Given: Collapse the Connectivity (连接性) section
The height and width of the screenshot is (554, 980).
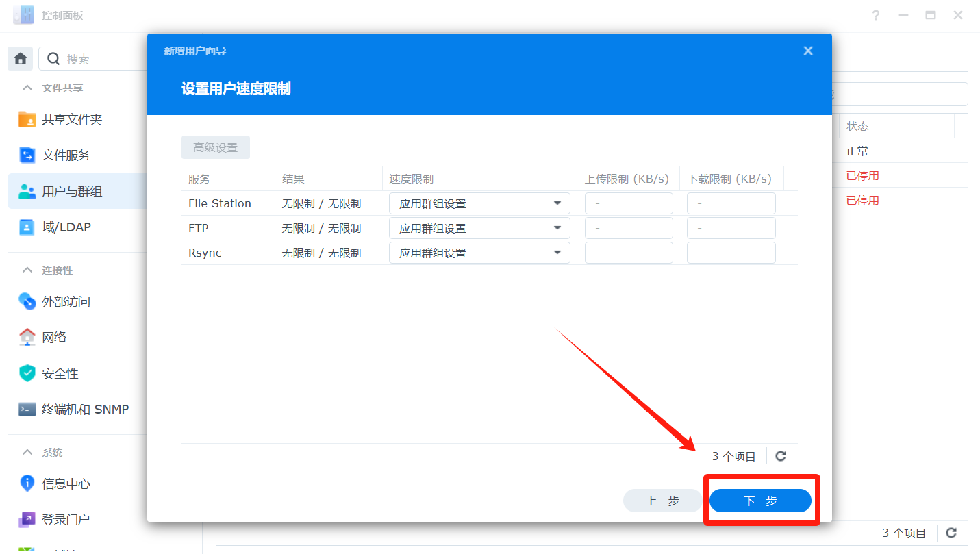Looking at the screenshot, I should tap(27, 270).
